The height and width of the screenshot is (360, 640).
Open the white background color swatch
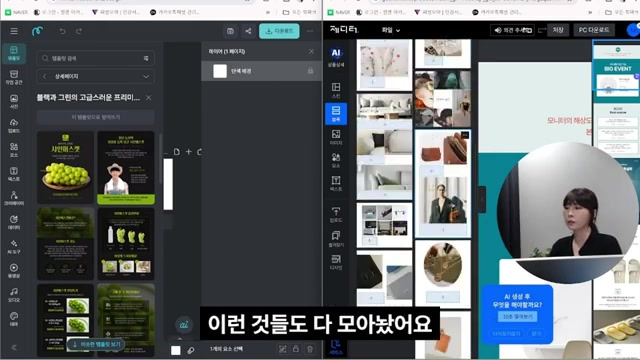click(x=176, y=350)
